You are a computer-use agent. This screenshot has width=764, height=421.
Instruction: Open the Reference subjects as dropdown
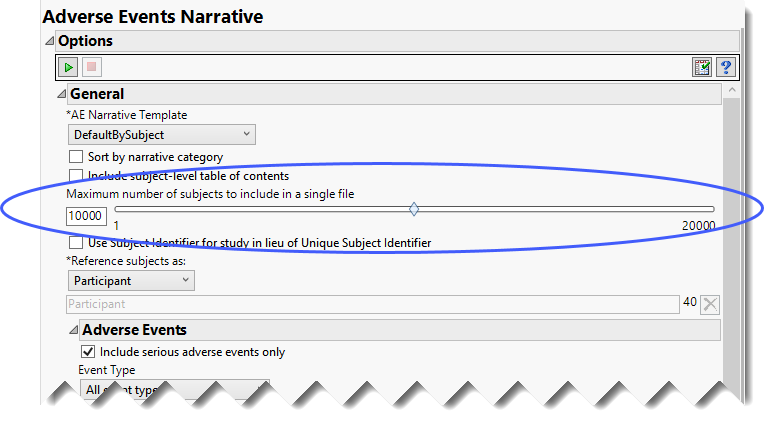pos(130,281)
